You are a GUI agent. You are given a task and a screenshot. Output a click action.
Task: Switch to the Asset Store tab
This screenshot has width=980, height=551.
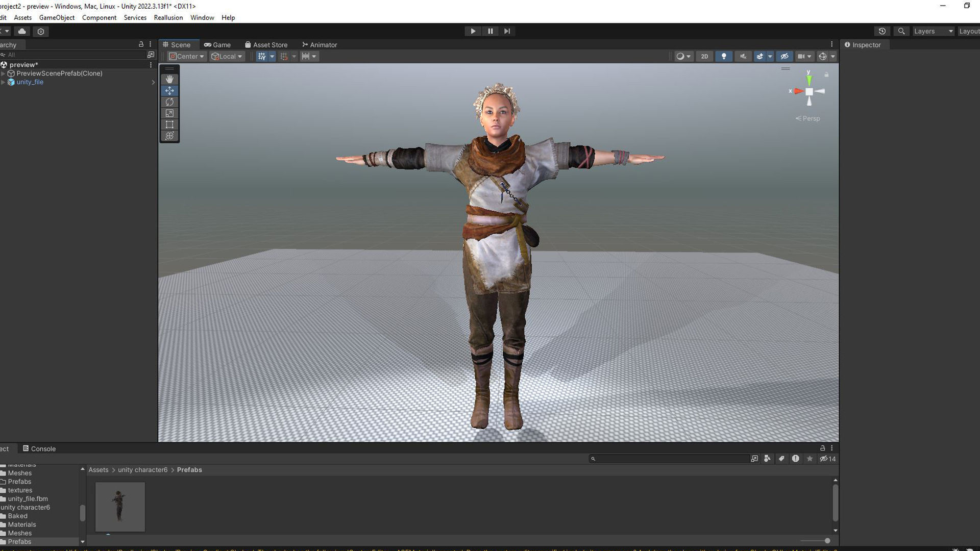pyautogui.click(x=266, y=45)
